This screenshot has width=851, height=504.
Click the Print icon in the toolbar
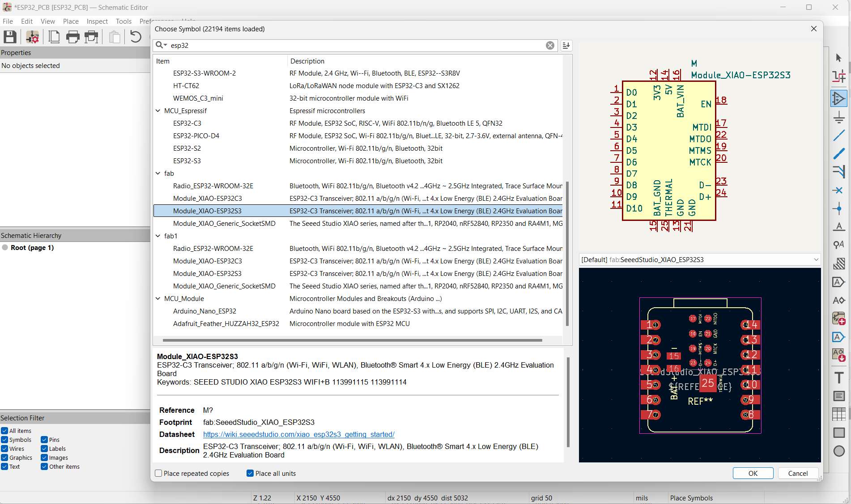72,37
